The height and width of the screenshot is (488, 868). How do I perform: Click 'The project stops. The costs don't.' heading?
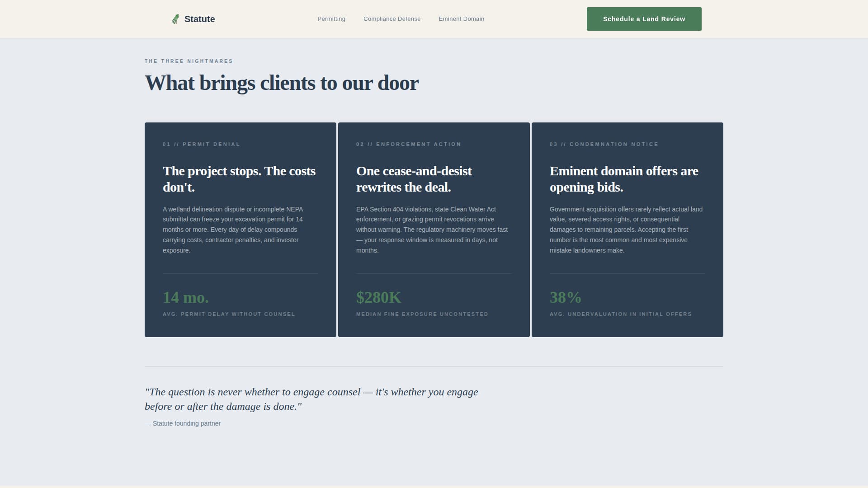(239, 179)
